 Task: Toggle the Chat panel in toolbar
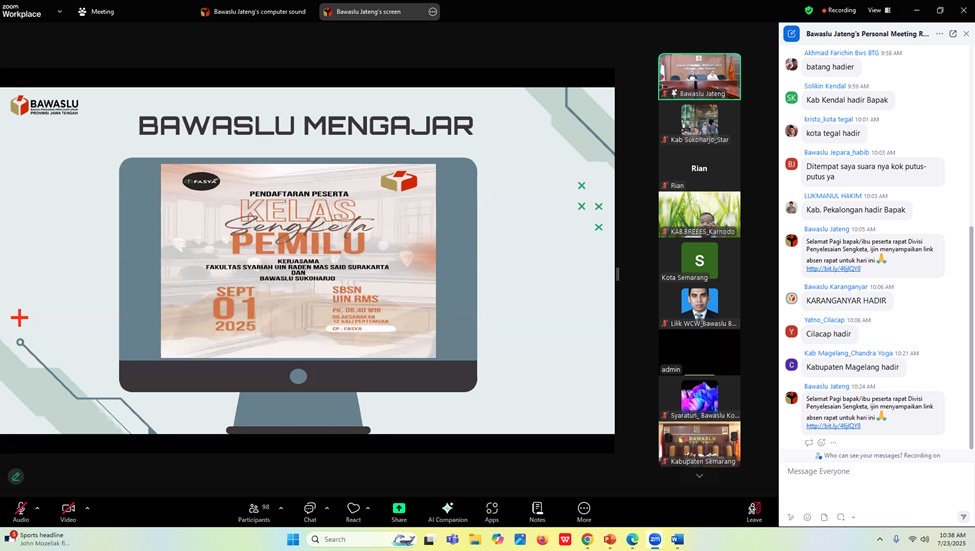pyautogui.click(x=310, y=512)
